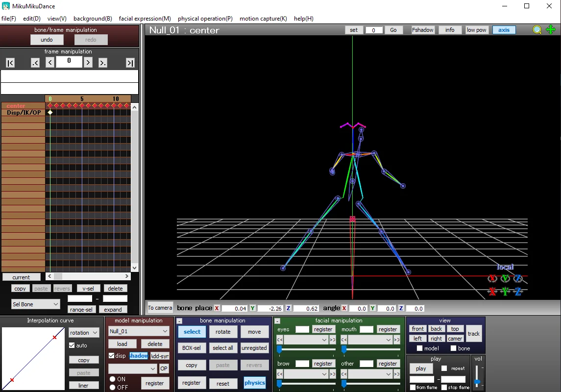The image size is (561, 392).
Task: Collapse the facial manipulation panel
Action: point(277,321)
